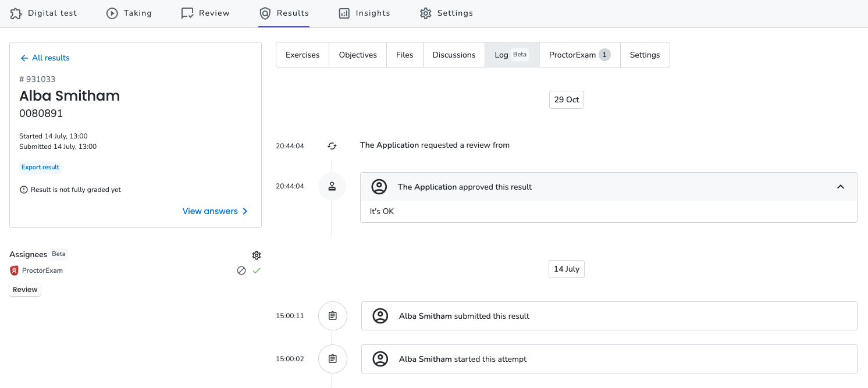The width and height of the screenshot is (868, 388).
Task: Switch to the Exercises tab
Action: pyautogui.click(x=303, y=55)
